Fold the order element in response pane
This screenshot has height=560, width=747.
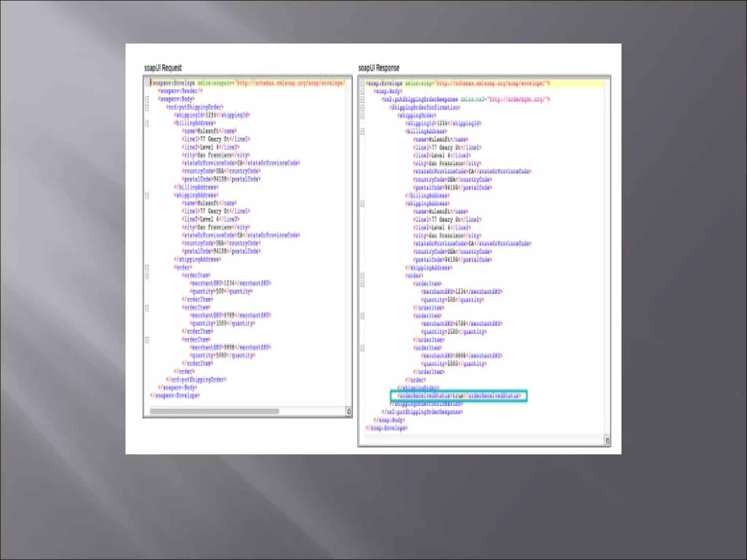point(362,276)
